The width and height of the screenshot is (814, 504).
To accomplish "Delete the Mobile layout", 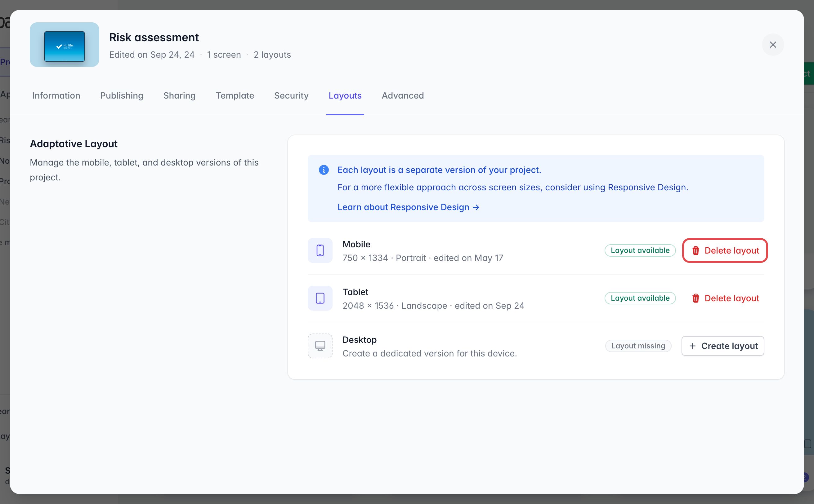I will 725,250.
